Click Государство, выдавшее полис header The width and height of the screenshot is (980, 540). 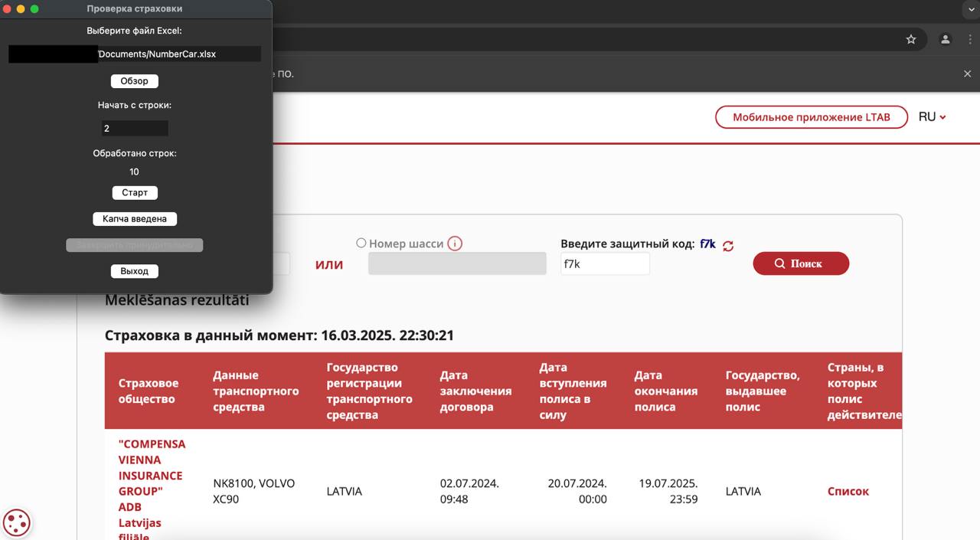[763, 391]
